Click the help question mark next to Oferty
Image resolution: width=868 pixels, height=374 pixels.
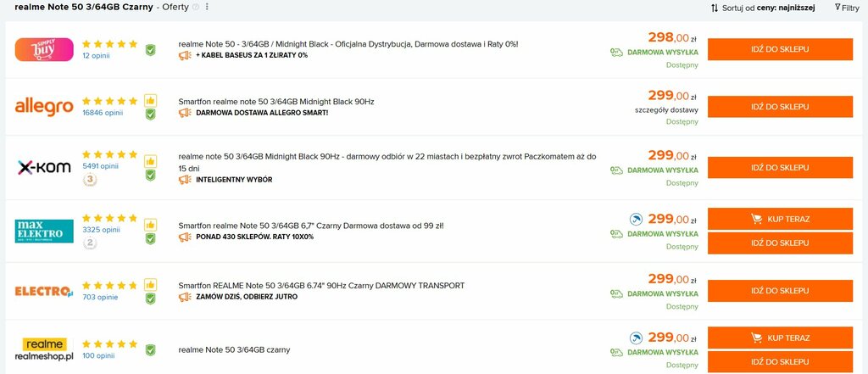(x=196, y=7)
